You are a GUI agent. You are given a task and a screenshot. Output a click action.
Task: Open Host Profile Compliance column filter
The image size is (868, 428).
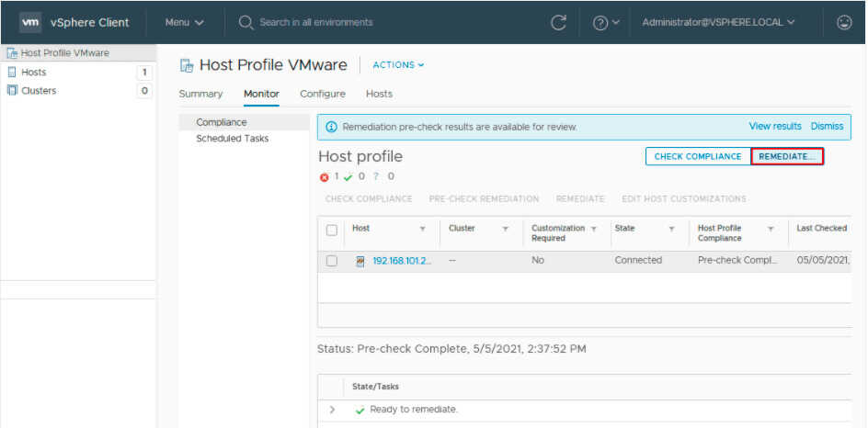[771, 229]
